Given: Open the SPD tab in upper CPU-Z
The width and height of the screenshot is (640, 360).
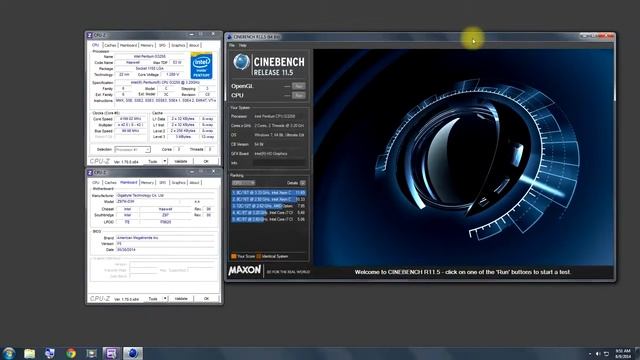Looking at the screenshot, I should [x=162, y=45].
